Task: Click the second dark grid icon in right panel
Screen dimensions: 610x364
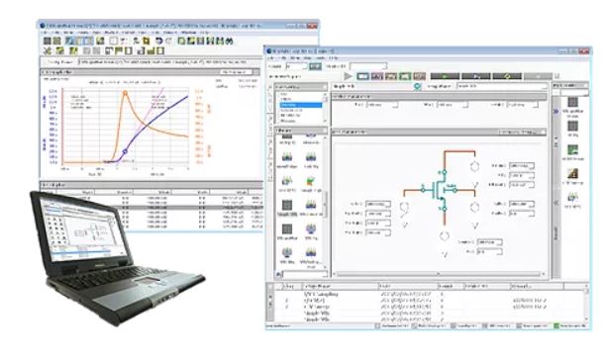Action: [x=572, y=126]
